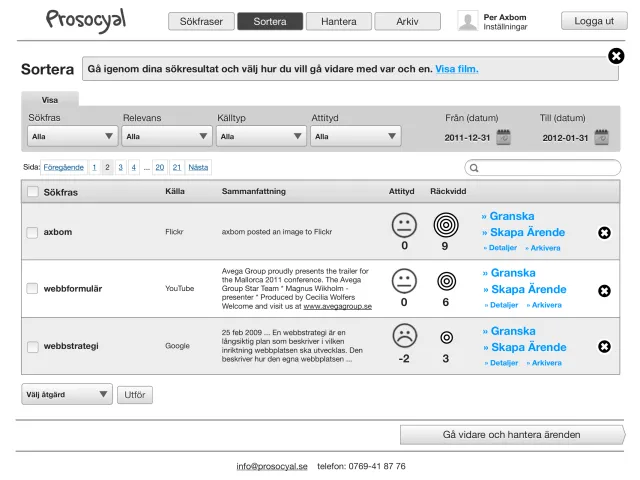Screen dimensions: 640x480
Task: Open the Attityd filter dropdown
Action: (356, 136)
